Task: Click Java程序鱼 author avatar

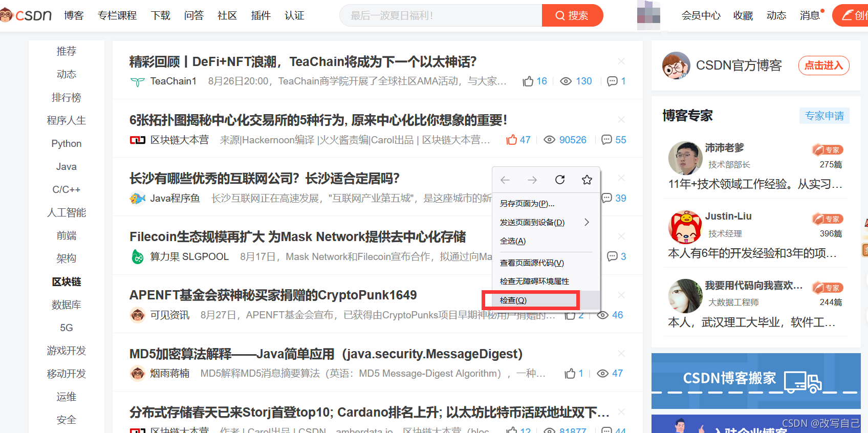Action: 138,198
